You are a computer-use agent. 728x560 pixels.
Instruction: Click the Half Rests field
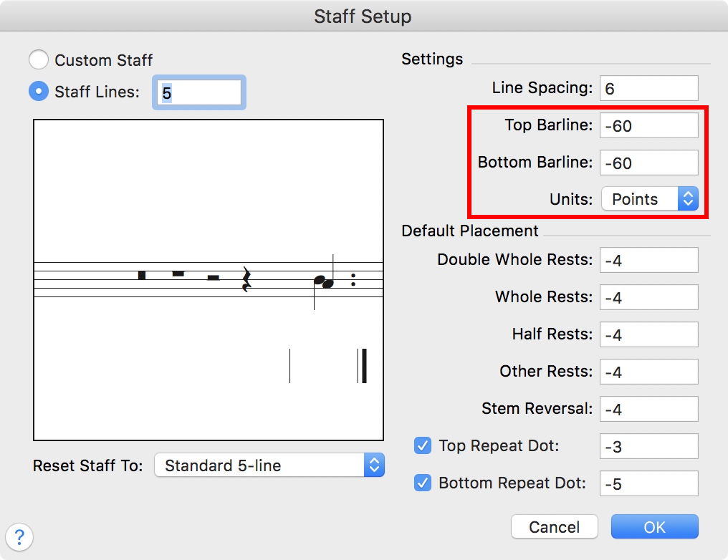648,334
